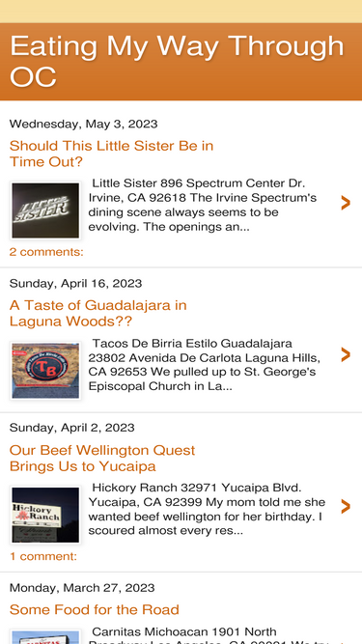
Task: Open the 'Should This Little Sister Be in Time Out?' post
Action: coord(111,154)
